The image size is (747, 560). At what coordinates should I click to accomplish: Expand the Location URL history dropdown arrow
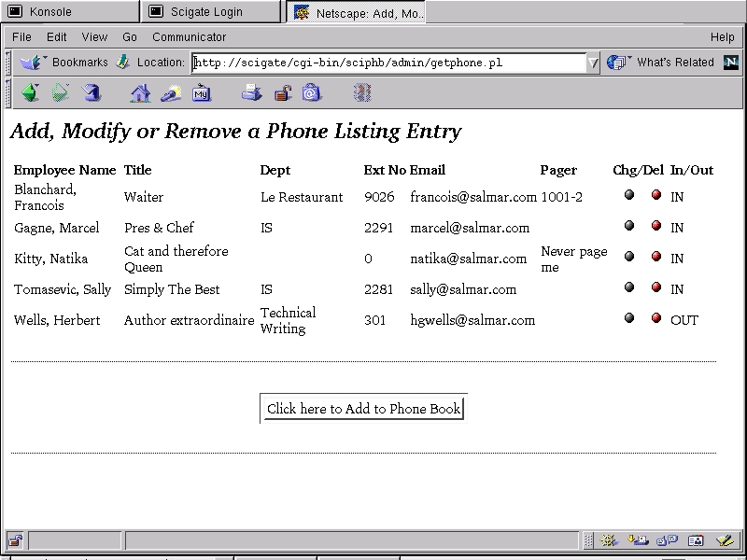pyautogui.click(x=593, y=63)
